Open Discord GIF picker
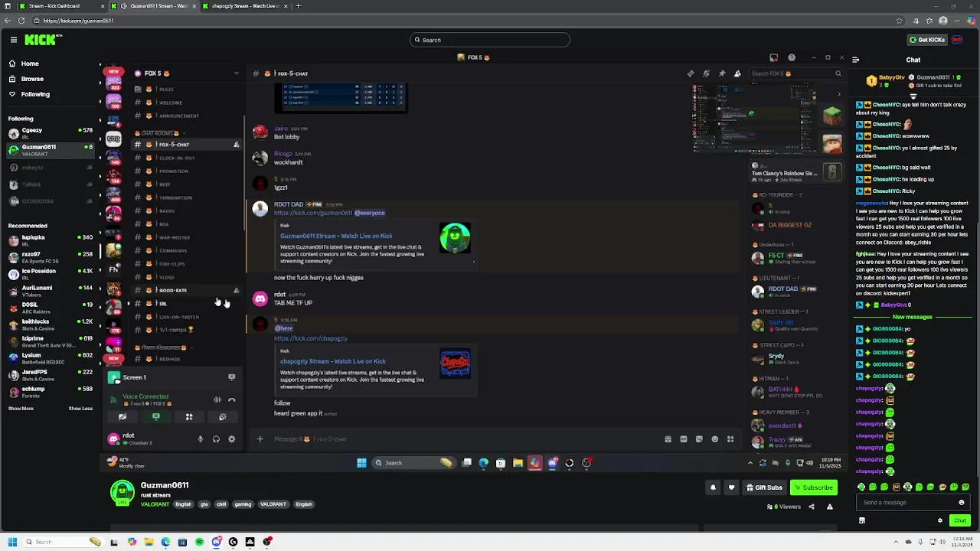This screenshot has height=551, width=980. pos(684,439)
